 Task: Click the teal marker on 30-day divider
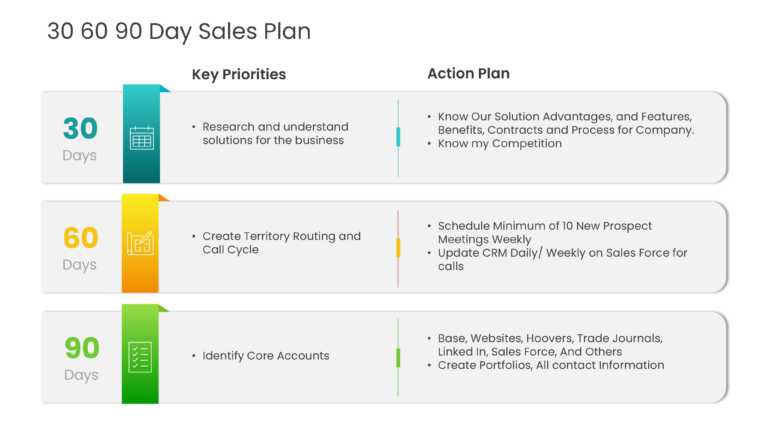click(398, 137)
